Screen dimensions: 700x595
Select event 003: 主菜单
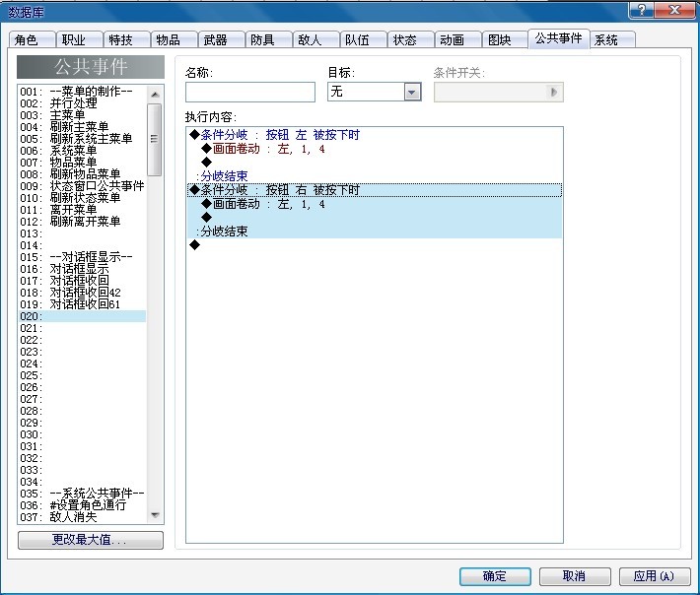(x=82, y=115)
